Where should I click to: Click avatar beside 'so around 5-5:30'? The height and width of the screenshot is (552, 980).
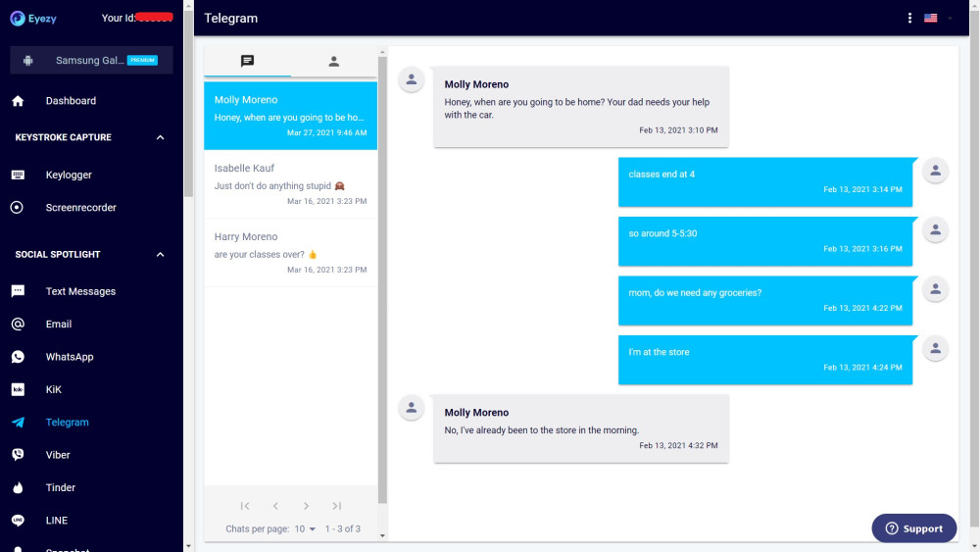click(935, 229)
